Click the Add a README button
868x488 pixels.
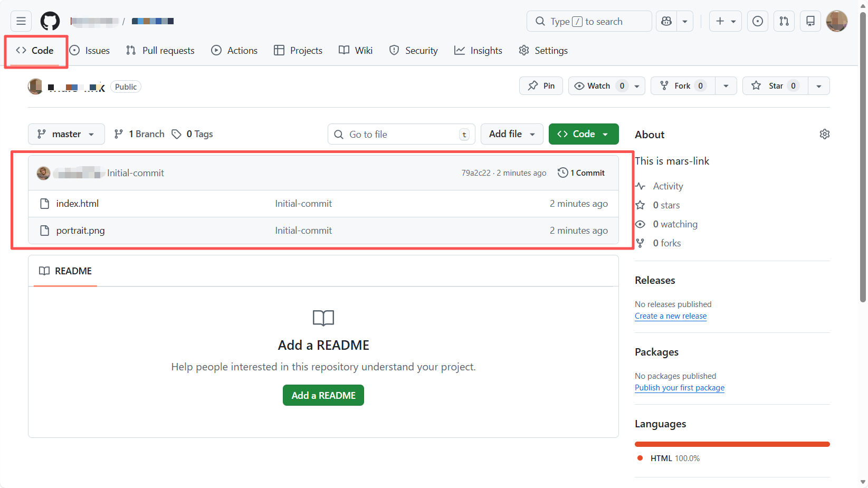point(323,395)
